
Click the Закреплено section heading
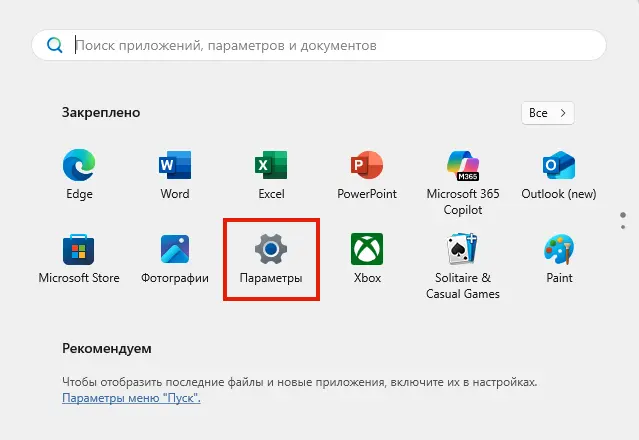click(101, 112)
